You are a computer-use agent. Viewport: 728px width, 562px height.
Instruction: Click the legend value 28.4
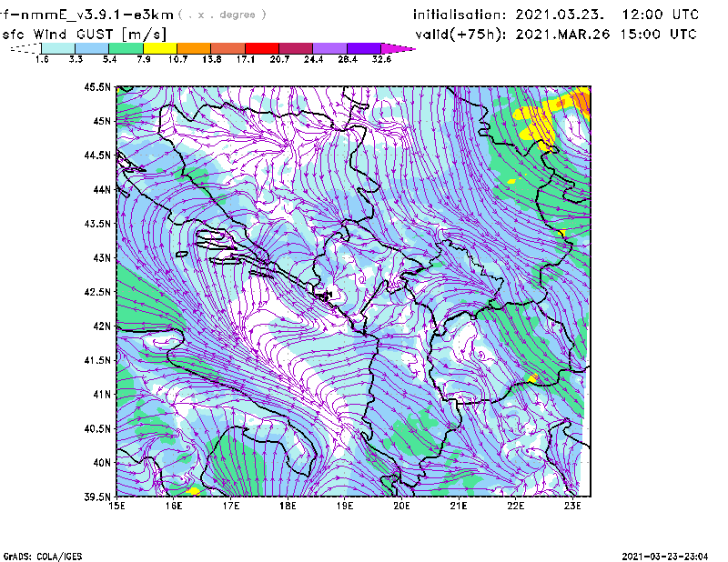[348, 59]
